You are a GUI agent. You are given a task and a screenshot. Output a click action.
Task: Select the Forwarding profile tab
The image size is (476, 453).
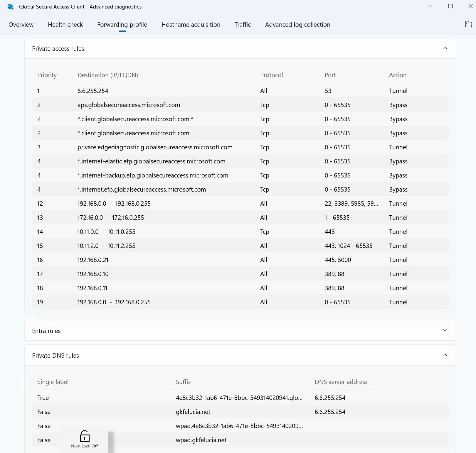(122, 25)
